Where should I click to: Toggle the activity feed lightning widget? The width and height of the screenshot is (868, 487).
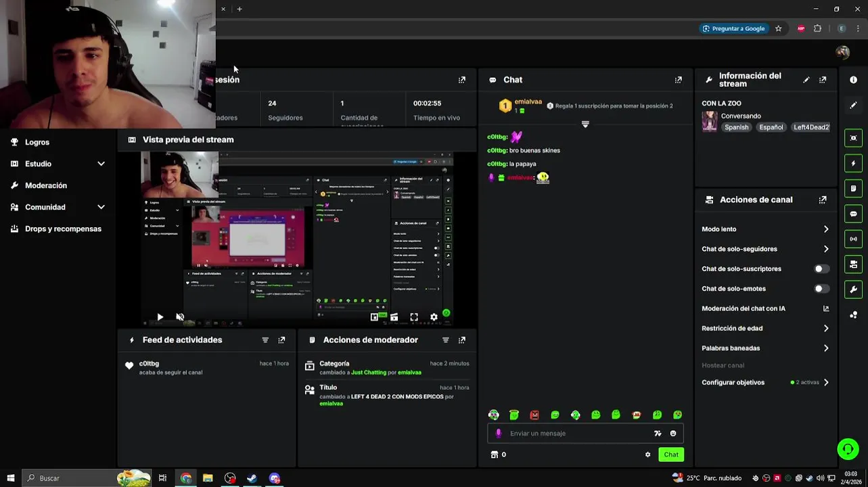[x=853, y=163]
